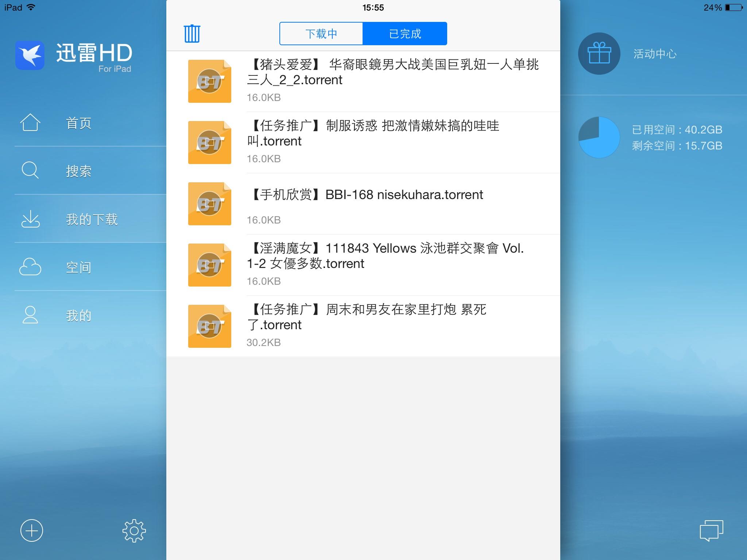Click the 空间 cloud icon
The width and height of the screenshot is (747, 560).
click(x=30, y=267)
